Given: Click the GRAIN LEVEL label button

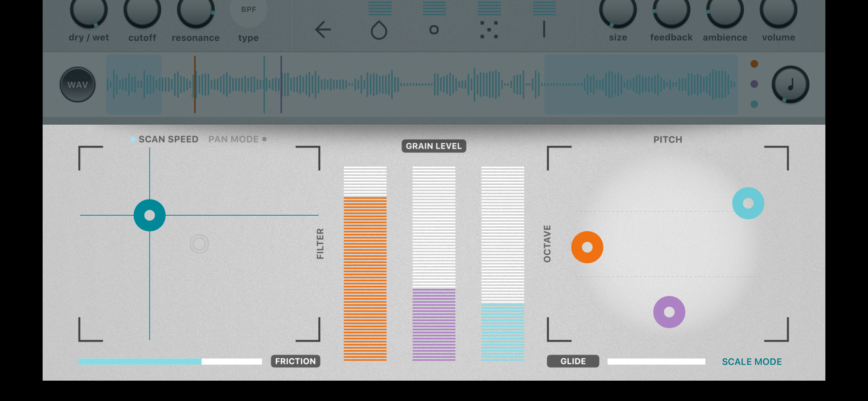Looking at the screenshot, I should (434, 146).
